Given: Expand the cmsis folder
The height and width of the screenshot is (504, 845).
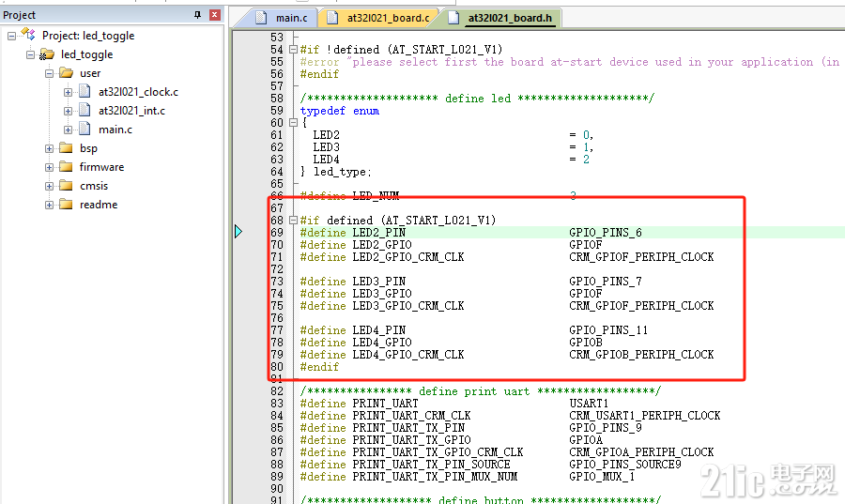Looking at the screenshot, I should pyautogui.click(x=49, y=187).
